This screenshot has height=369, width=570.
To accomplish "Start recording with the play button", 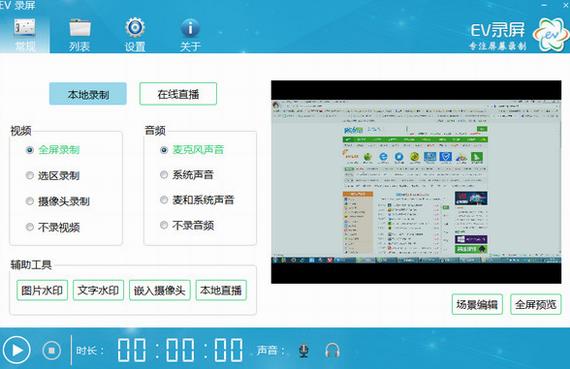I will pos(17,350).
